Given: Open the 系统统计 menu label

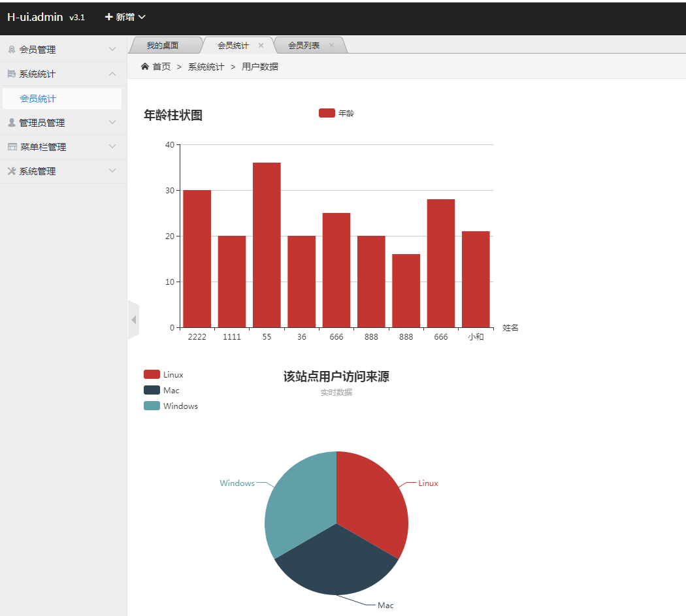Looking at the screenshot, I should click(x=37, y=74).
